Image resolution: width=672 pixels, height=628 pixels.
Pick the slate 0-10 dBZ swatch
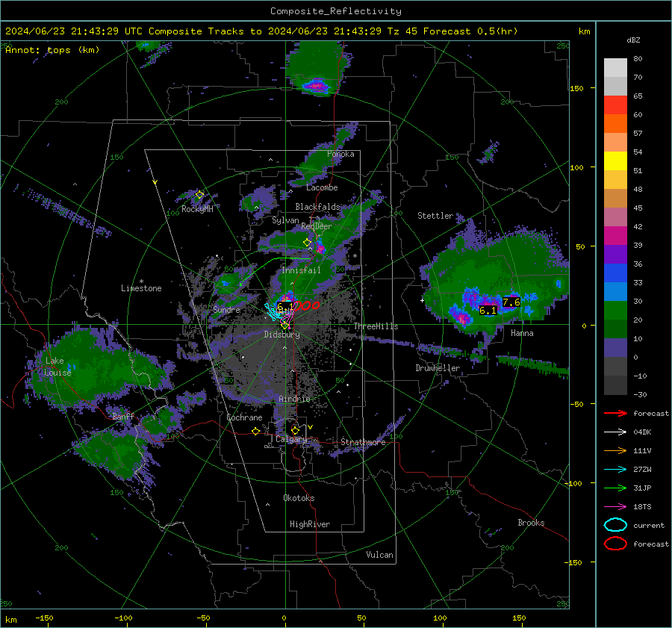tap(615, 347)
